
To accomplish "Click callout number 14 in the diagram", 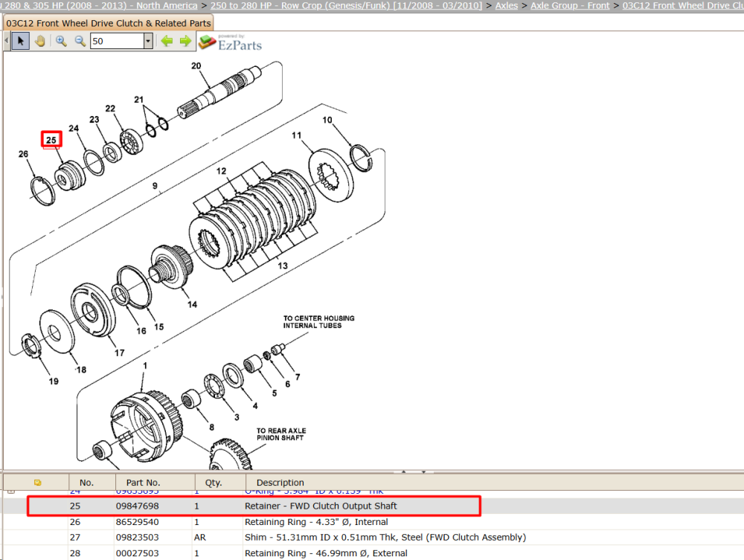I will 192,304.
